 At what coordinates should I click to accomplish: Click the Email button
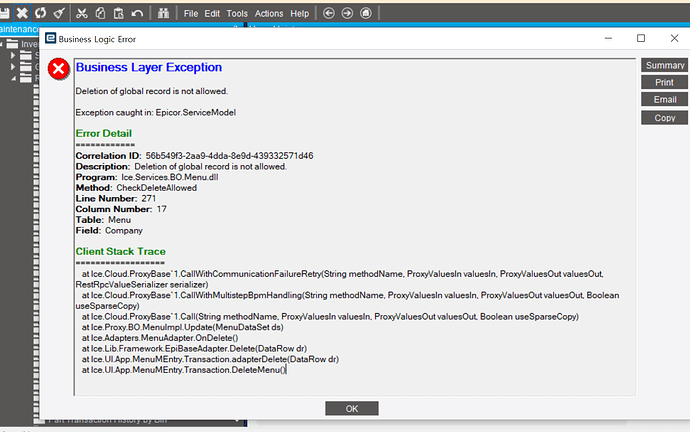point(664,99)
